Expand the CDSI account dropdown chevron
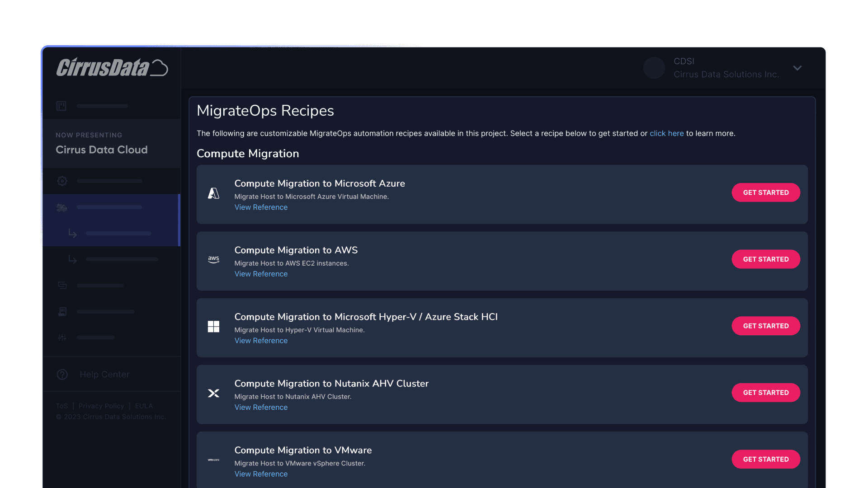This screenshot has width=868, height=488. point(797,68)
